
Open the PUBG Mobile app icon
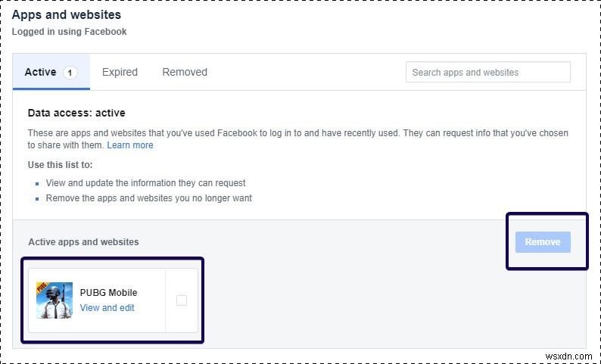54,300
